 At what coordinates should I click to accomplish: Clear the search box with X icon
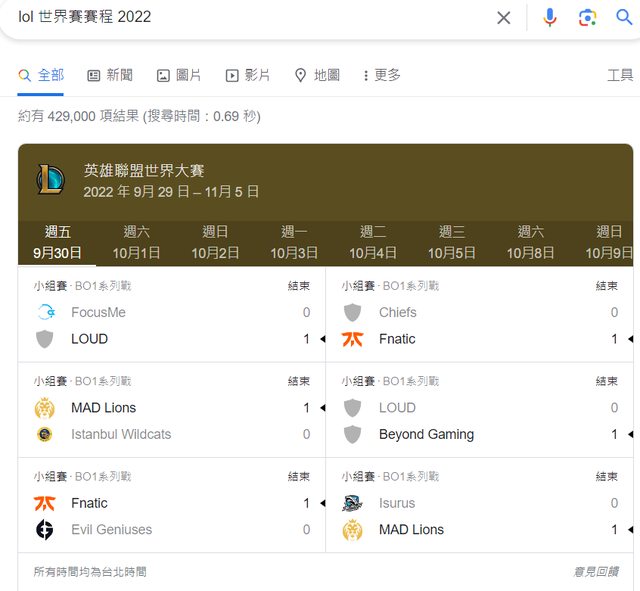tap(504, 17)
